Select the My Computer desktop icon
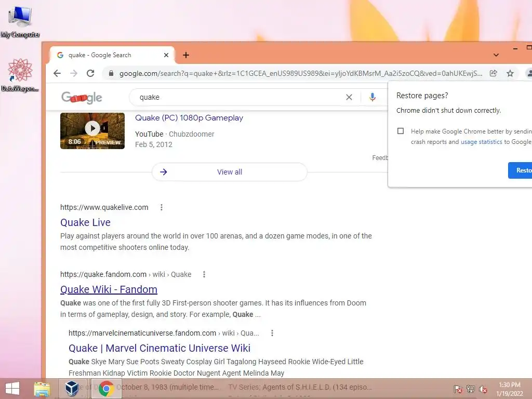532x399 pixels. click(20, 21)
